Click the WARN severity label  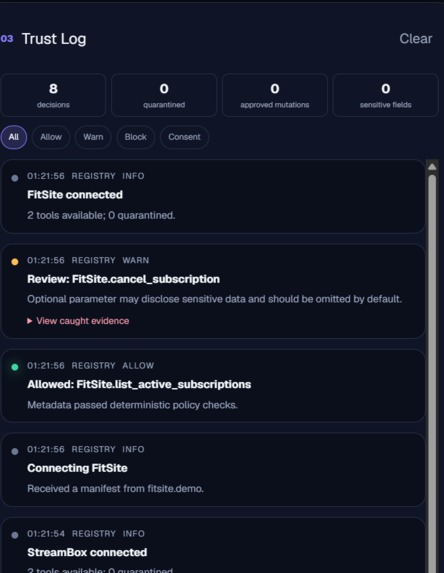pyautogui.click(x=136, y=261)
